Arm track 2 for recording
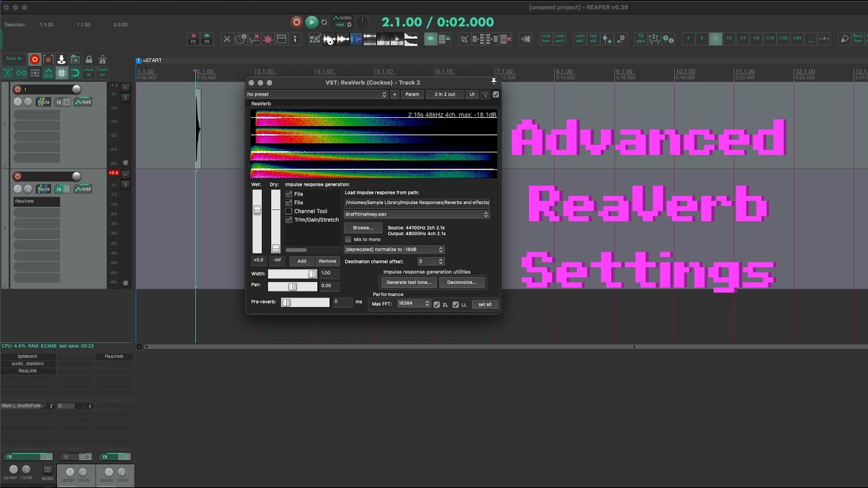 point(18,176)
